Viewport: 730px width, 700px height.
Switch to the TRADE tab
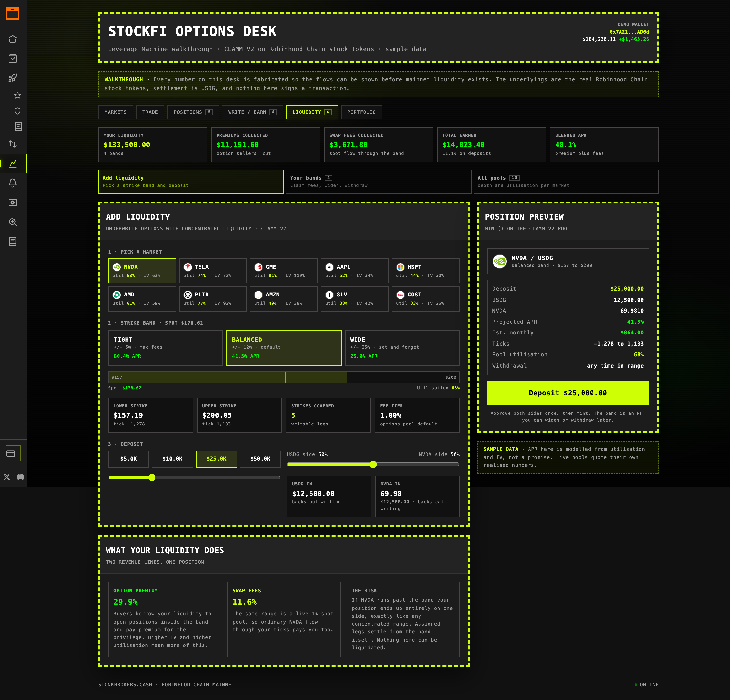tap(150, 112)
